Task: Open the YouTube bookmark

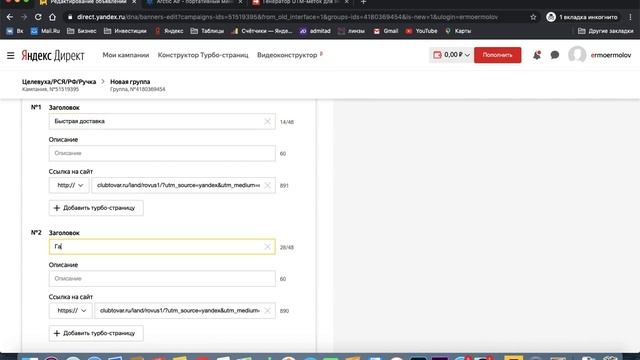Action: [x=421, y=31]
